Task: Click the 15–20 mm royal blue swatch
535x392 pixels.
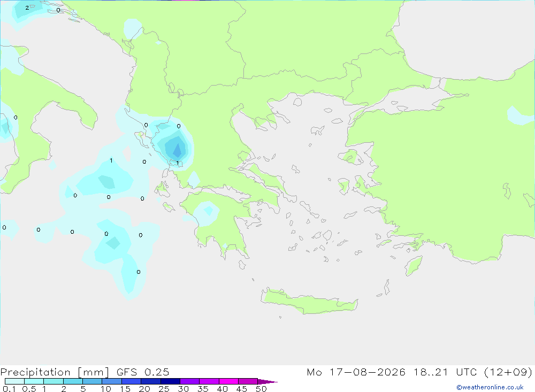Action: tap(131, 381)
